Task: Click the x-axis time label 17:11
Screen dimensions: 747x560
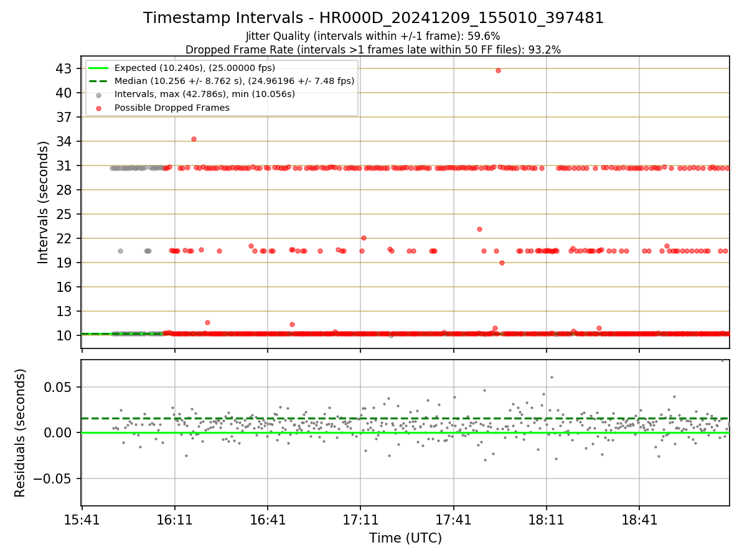Action: (x=360, y=520)
